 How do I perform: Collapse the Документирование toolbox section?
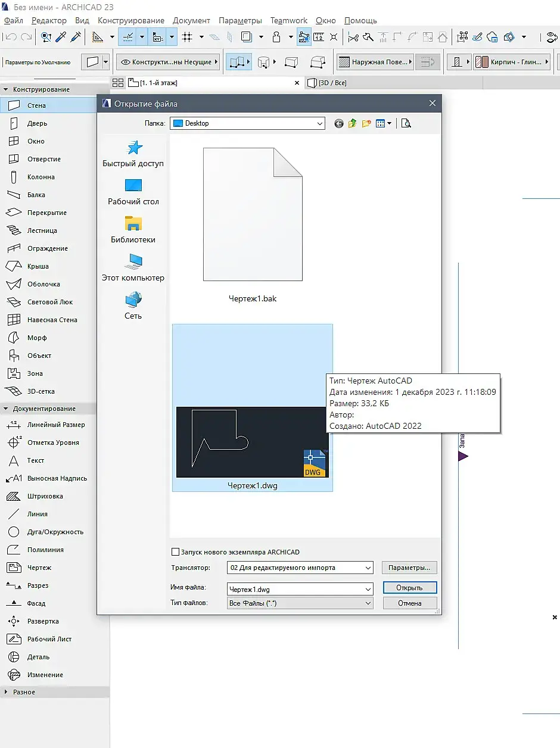click(x=6, y=409)
